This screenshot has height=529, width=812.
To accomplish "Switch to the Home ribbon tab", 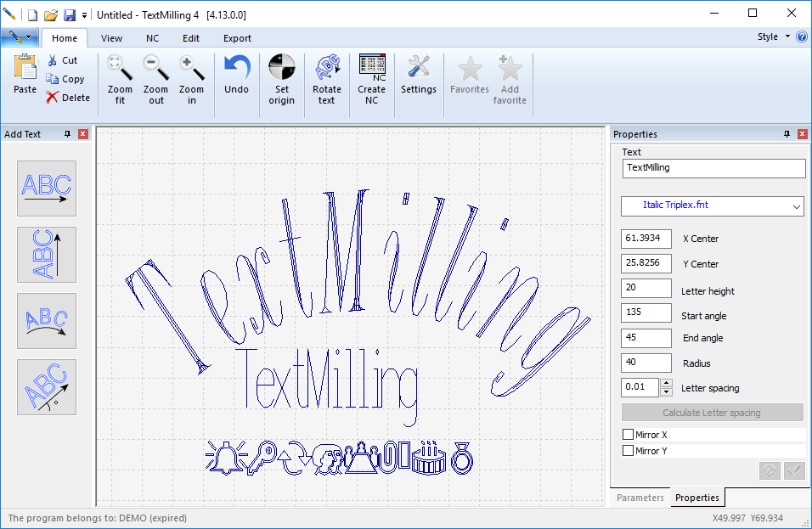I will pyautogui.click(x=65, y=38).
